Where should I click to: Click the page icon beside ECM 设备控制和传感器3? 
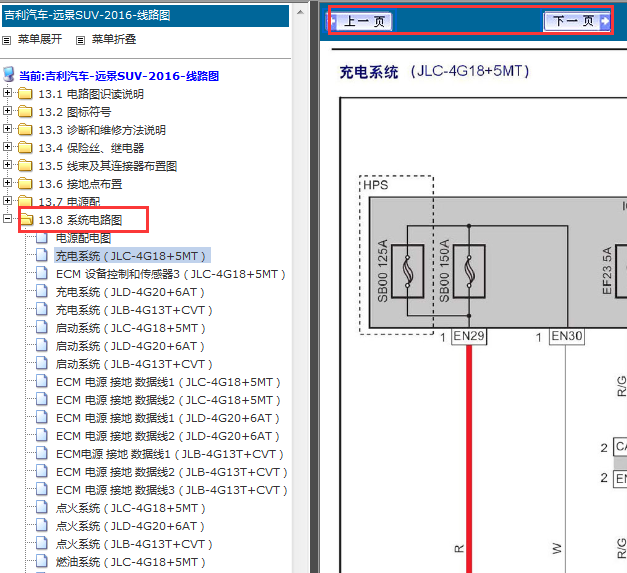42,273
